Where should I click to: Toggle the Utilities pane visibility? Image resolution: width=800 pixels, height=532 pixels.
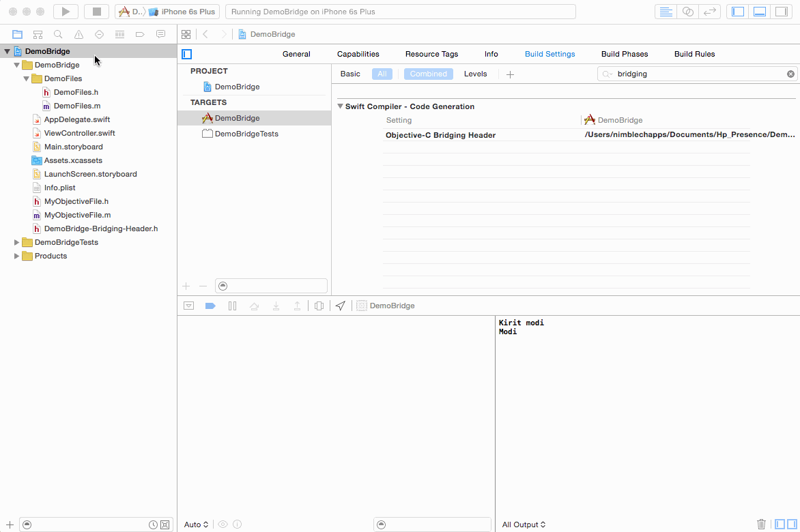click(x=782, y=12)
